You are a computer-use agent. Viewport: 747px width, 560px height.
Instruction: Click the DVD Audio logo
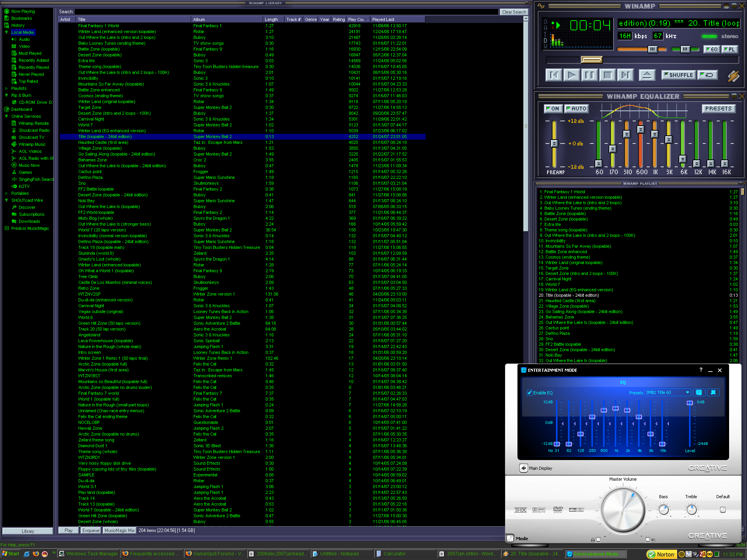(558, 510)
